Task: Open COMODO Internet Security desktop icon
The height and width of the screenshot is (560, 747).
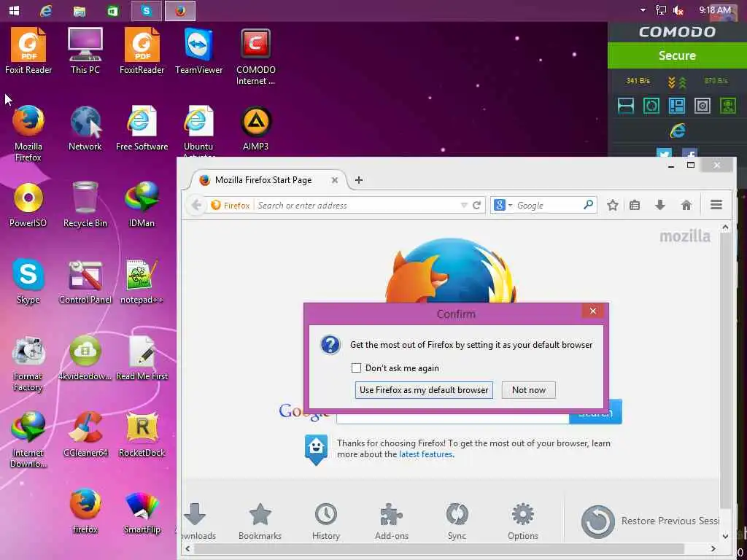Action: (x=256, y=56)
